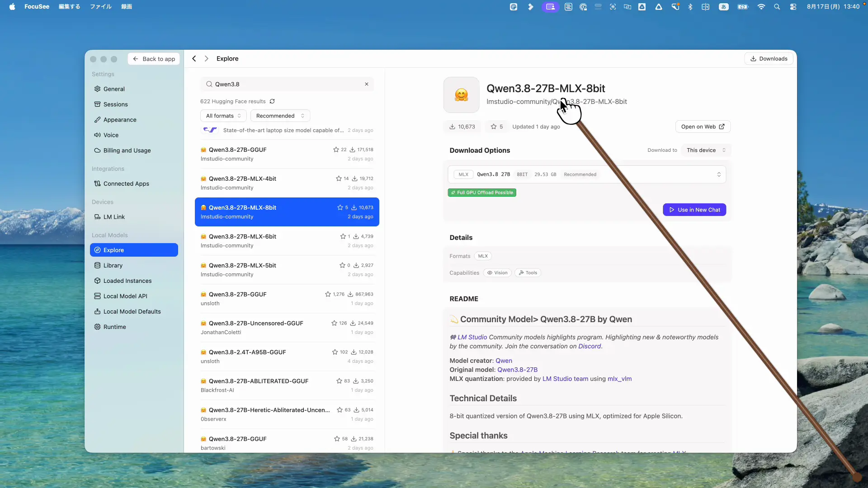Open Connected Apps integrations
868x488 pixels.
coord(134,183)
